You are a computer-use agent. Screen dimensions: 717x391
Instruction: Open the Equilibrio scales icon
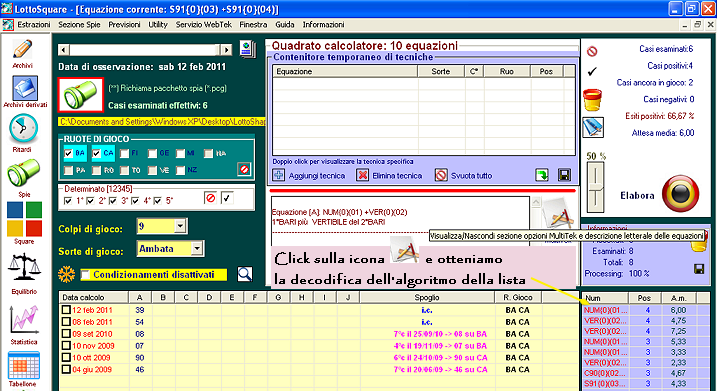[x=24, y=268]
